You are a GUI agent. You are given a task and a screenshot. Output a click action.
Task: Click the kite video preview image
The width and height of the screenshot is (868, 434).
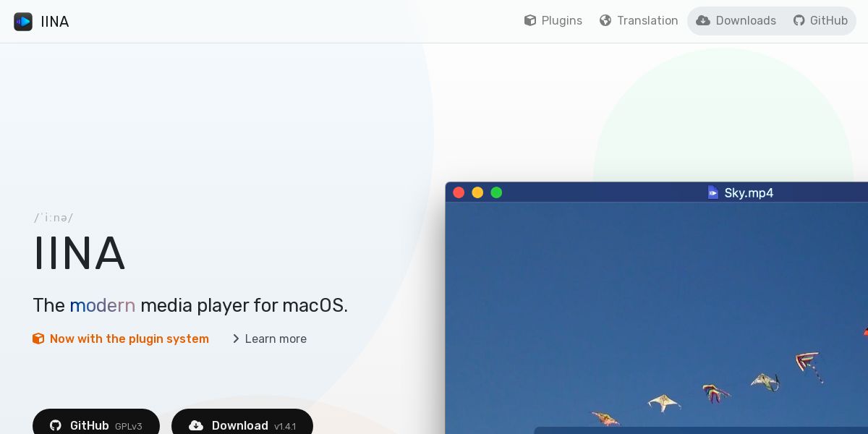[x=657, y=318]
